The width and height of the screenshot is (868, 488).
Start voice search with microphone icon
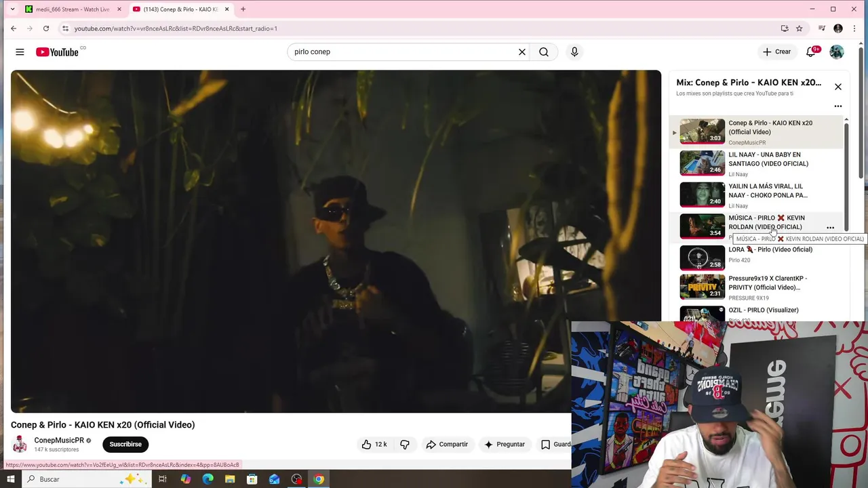[574, 52]
